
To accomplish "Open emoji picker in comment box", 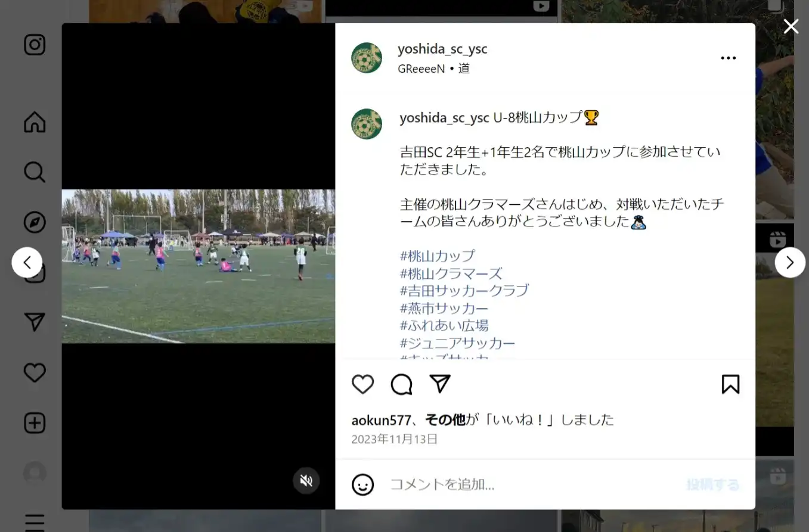I will (362, 484).
